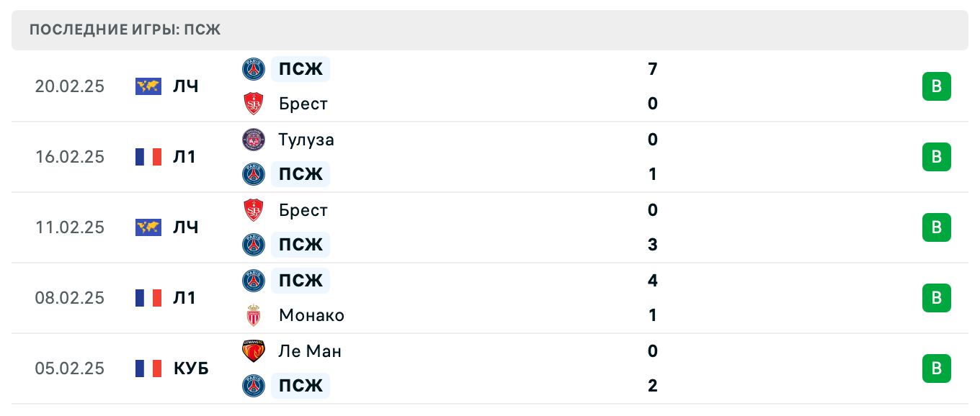Screen dimensions: 980x416
Task: Click the PSG crest in the 20.02.25 match
Action: pyautogui.click(x=254, y=69)
